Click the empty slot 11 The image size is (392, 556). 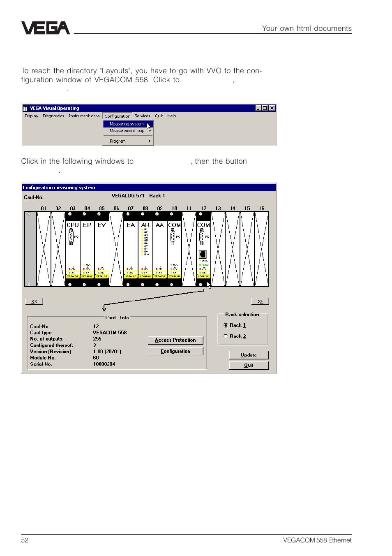189,249
